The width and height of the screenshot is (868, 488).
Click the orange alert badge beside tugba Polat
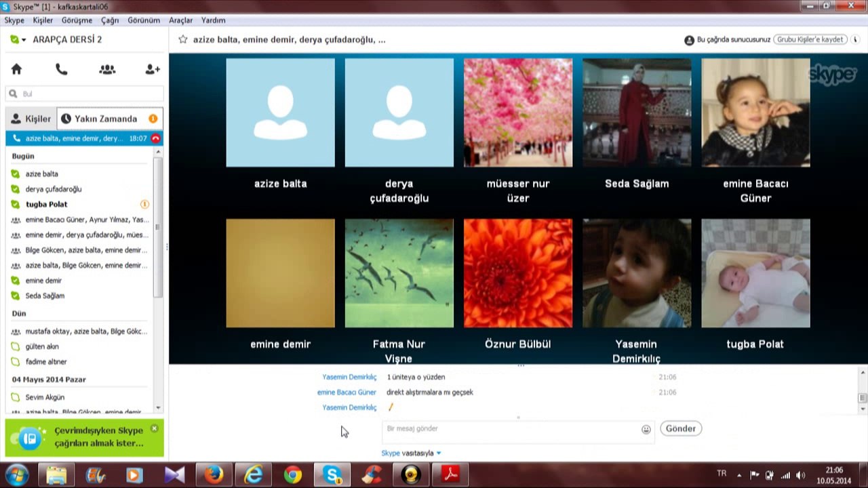click(x=144, y=204)
